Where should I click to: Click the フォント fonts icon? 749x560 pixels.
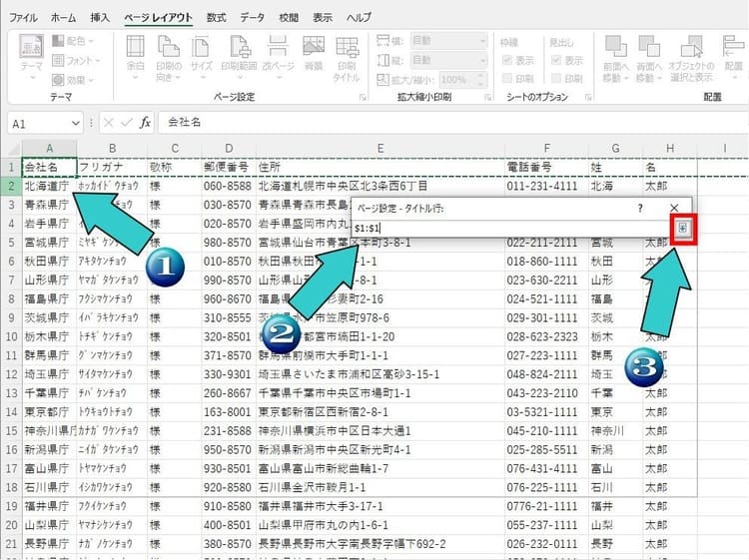pos(58,61)
